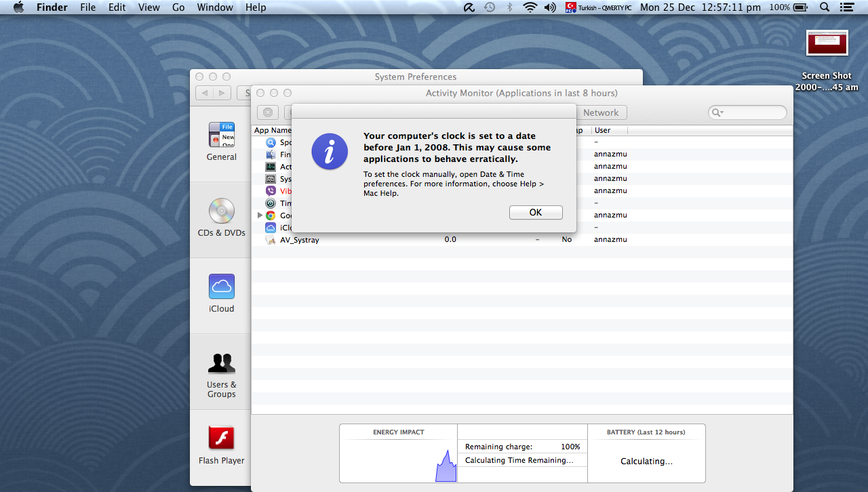Open the Wi-Fi status menu
This screenshot has height=492, width=868.
point(530,7)
